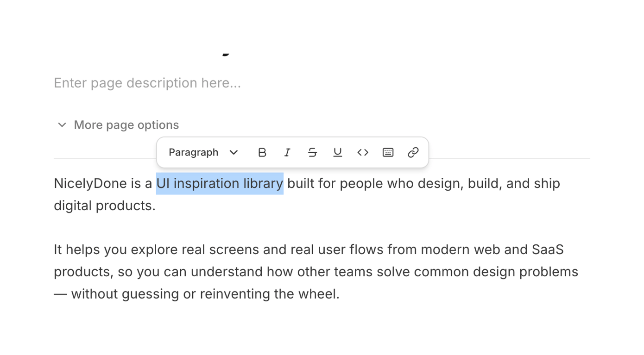Screen dimensions: 644x355
Task: Click highlighted text 'UI inspiration library'
Action: tap(220, 183)
